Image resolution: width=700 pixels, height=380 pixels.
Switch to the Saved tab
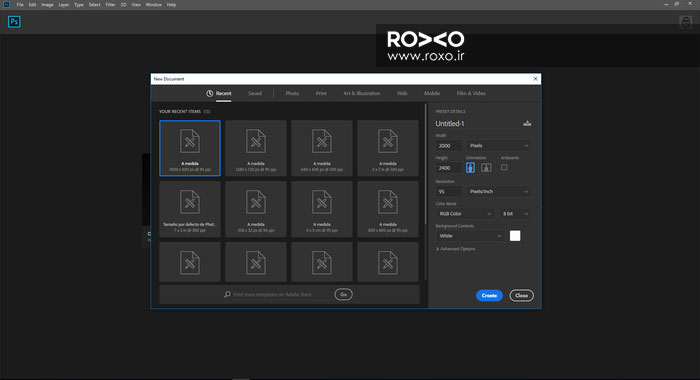coord(255,93)
